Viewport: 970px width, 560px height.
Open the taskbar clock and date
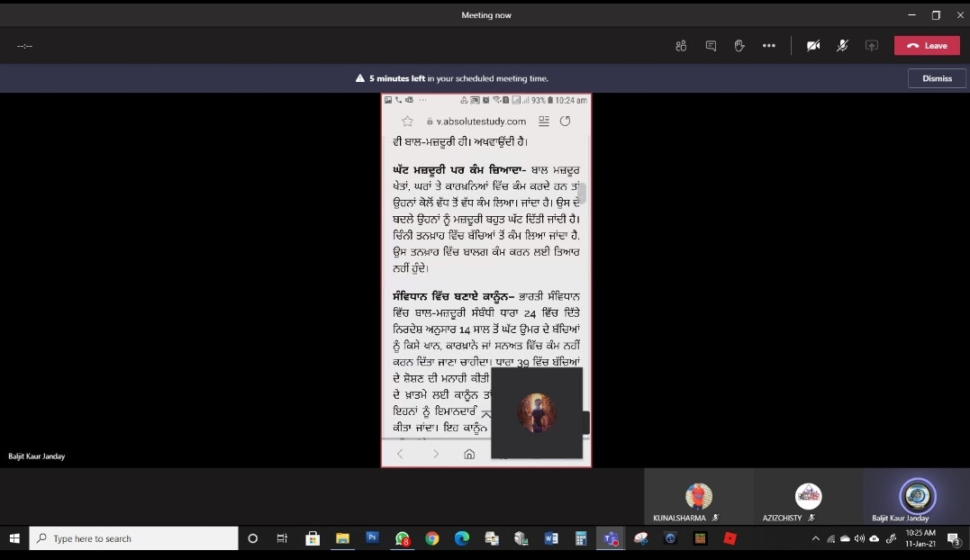920,538
